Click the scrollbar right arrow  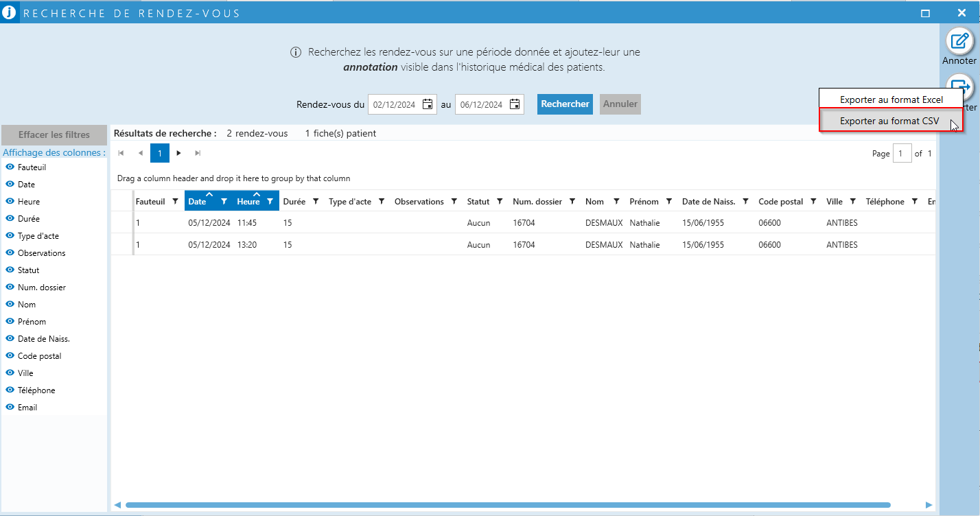[929, 505]
